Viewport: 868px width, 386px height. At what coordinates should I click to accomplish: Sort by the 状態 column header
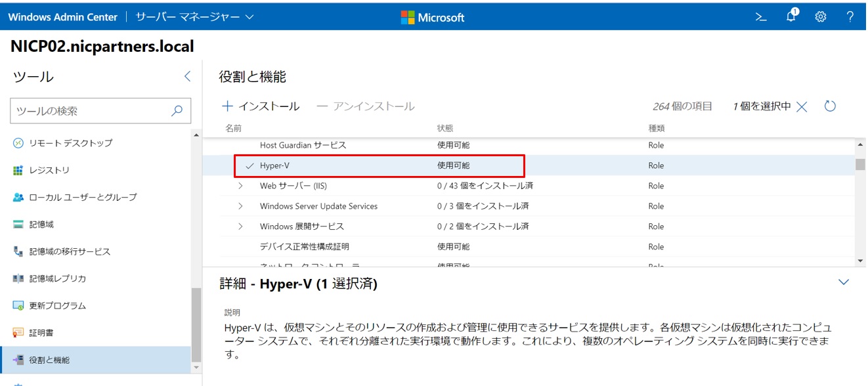445,129
